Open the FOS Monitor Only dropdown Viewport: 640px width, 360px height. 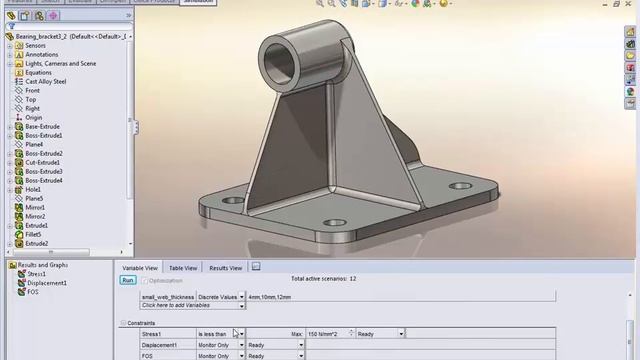(x=241, y=356)
